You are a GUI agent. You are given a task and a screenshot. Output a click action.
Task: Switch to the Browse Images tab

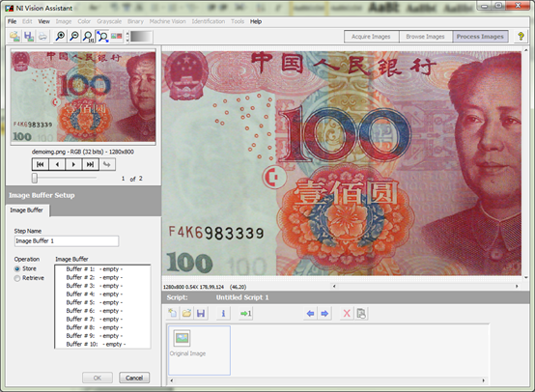(x=426, y=37)
